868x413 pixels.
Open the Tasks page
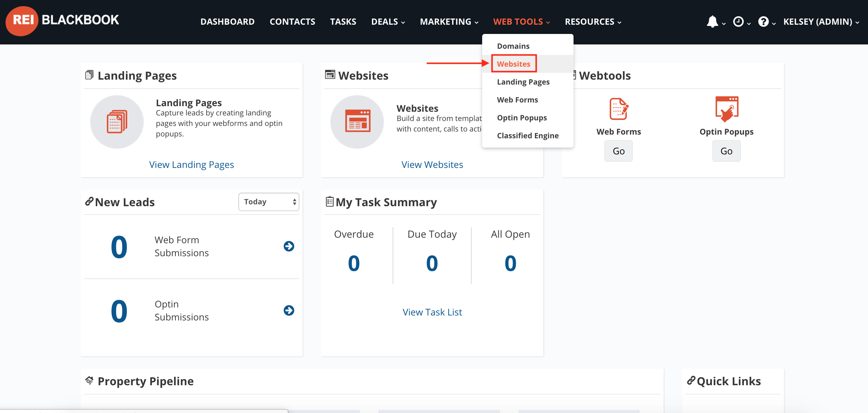coord(343,22)
